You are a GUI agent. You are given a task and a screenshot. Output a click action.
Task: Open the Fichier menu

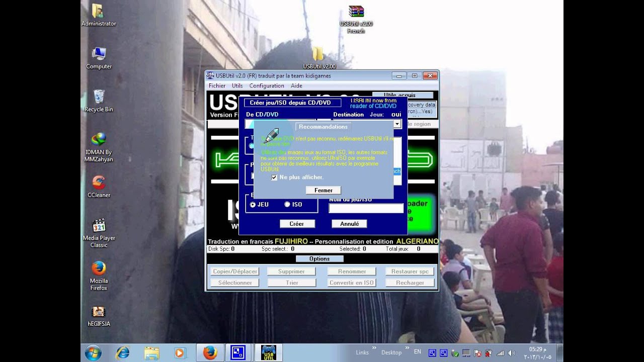pyautogui.click(x=217, y=86)
